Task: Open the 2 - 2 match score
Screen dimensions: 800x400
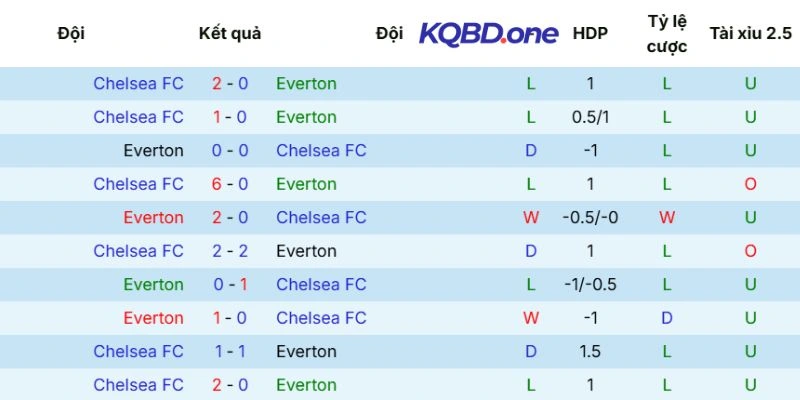Action: click(x=230, y=251)
